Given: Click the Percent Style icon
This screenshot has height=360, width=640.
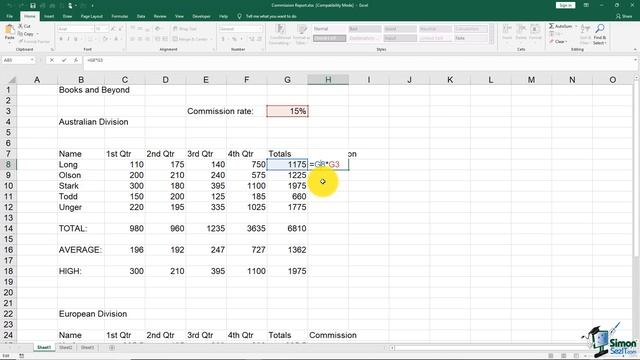Looking at the screenshot, I should pos(234,39).
